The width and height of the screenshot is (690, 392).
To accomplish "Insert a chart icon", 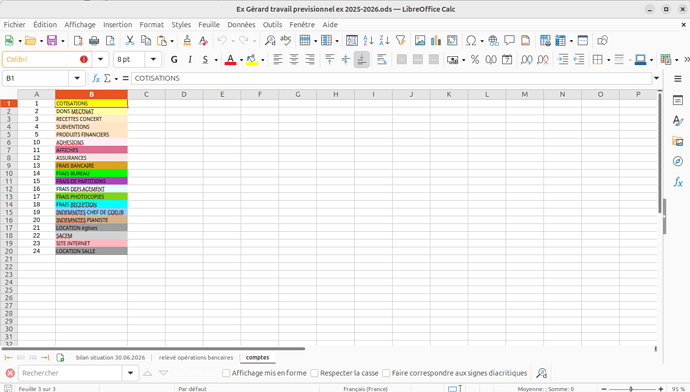I will coord(436,40).
